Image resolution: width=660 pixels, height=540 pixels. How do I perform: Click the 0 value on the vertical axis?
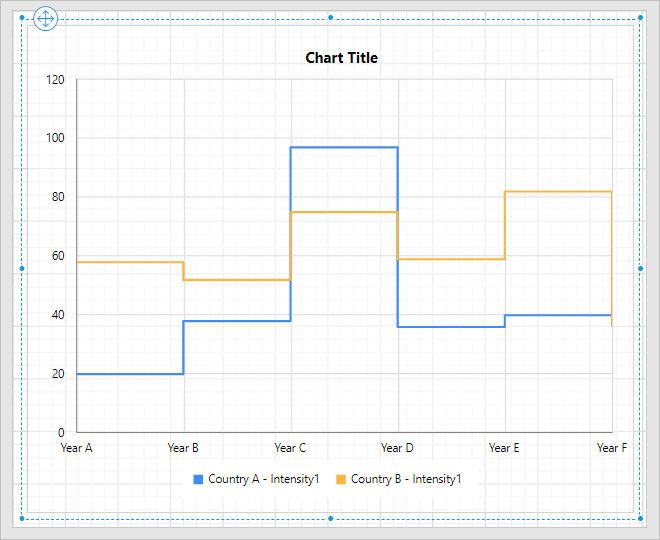click(x=61, y=432)
